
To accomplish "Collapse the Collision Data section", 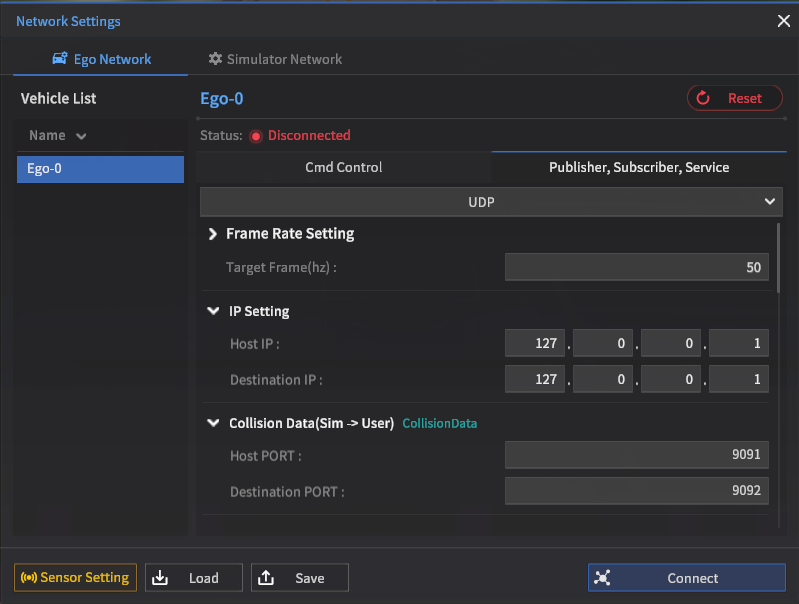I will pos(213,423).
